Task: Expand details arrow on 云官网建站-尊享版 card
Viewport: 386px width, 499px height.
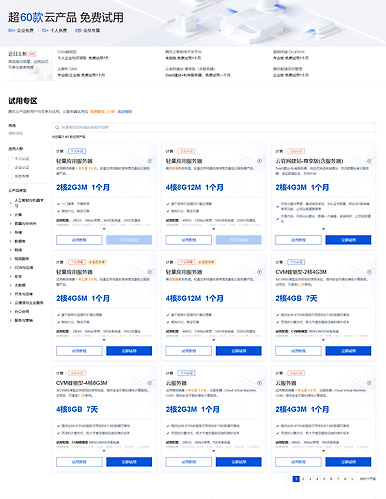Action: tap(323, 229)
